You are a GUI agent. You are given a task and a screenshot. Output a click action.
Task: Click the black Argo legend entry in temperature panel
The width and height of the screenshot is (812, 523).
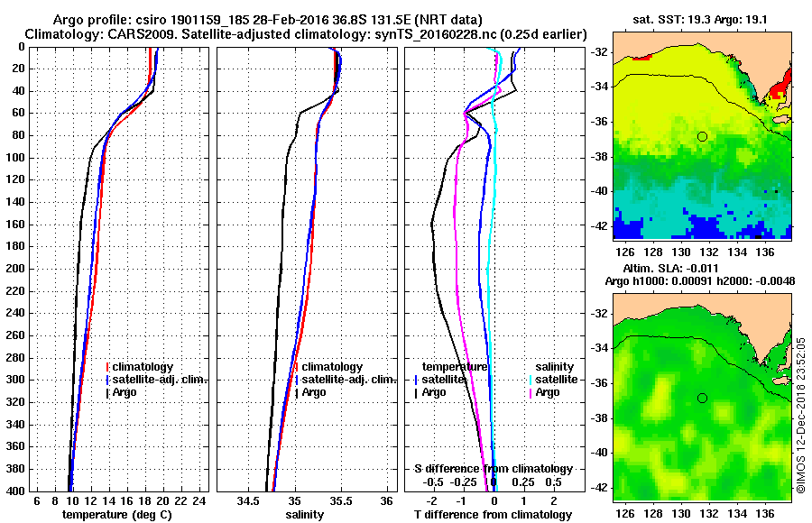coord(122,392)
